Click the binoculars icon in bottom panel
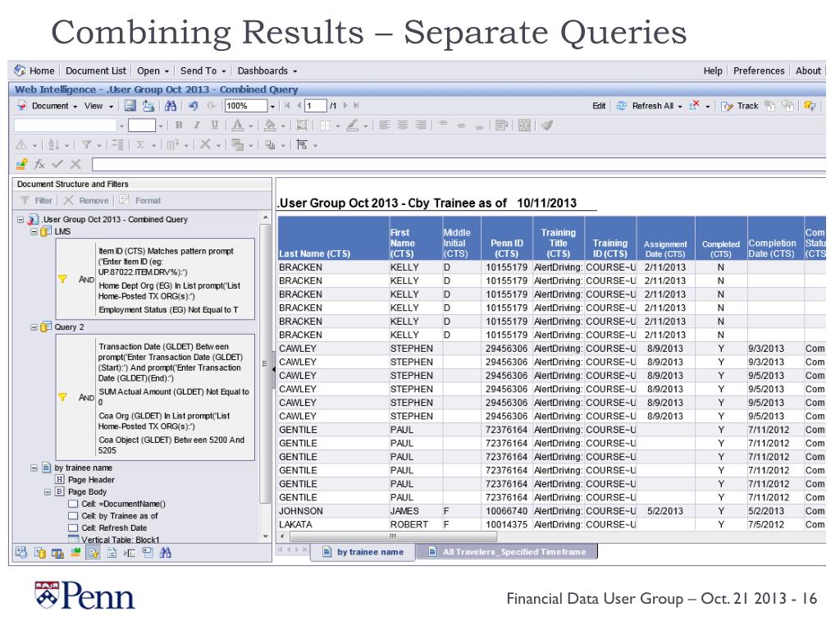 coord(167,552)
